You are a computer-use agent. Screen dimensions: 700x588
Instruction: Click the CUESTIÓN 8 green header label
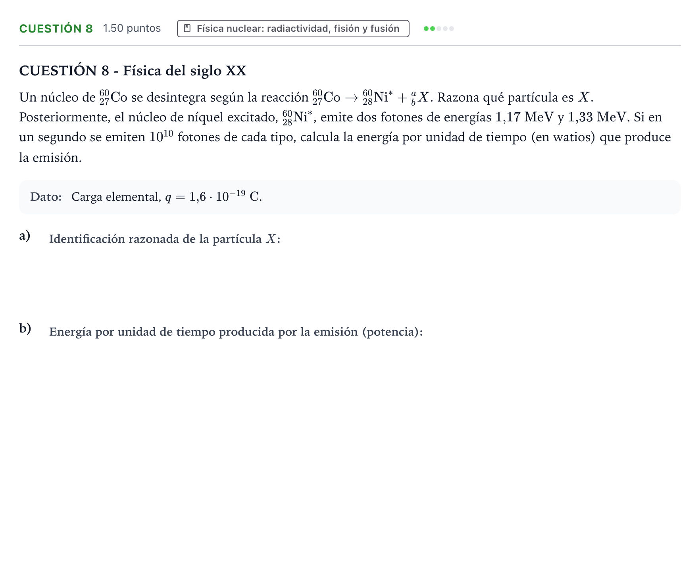click(56, 29)
